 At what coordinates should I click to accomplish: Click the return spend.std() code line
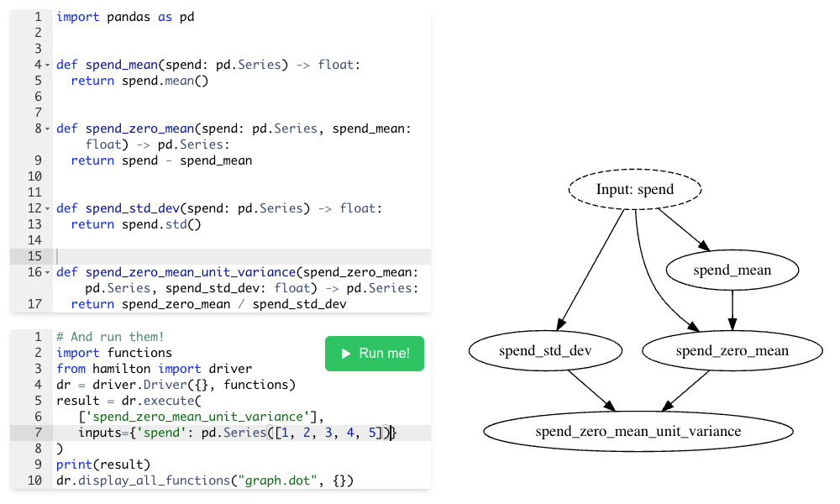coord(136,224)
